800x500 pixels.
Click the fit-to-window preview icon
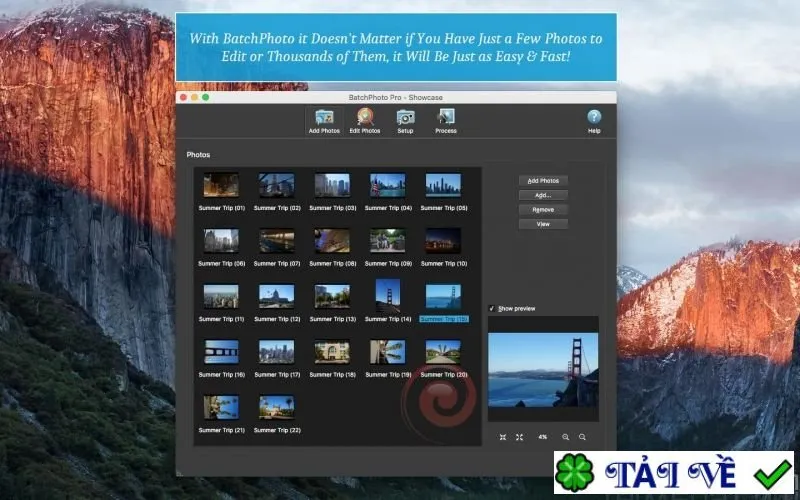tap(503, 437)
